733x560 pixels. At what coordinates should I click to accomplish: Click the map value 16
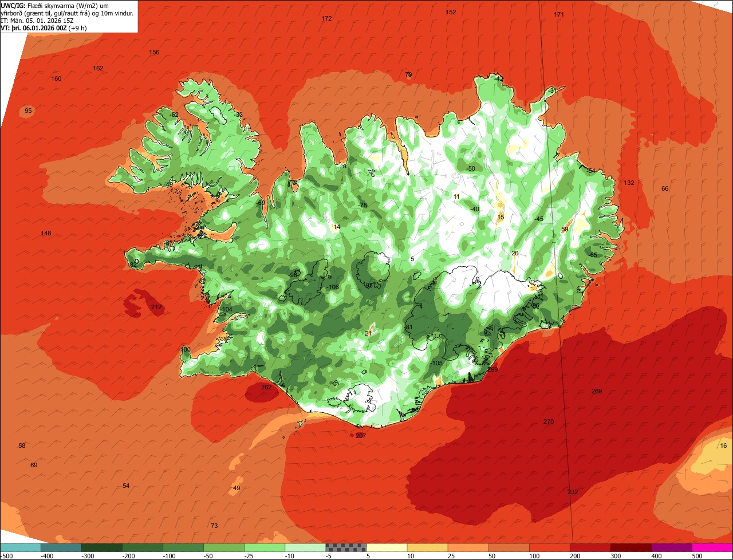point(723,446)
